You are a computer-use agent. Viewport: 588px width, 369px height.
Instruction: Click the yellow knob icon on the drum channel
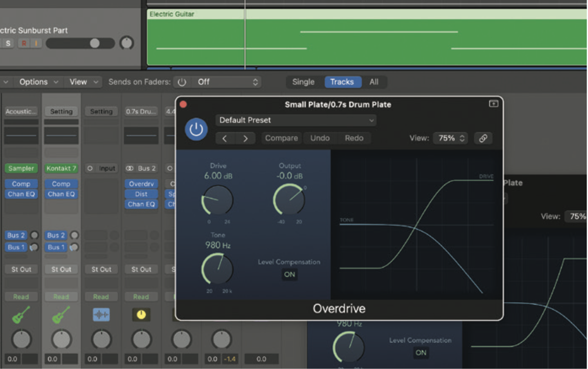click(141, 315)
